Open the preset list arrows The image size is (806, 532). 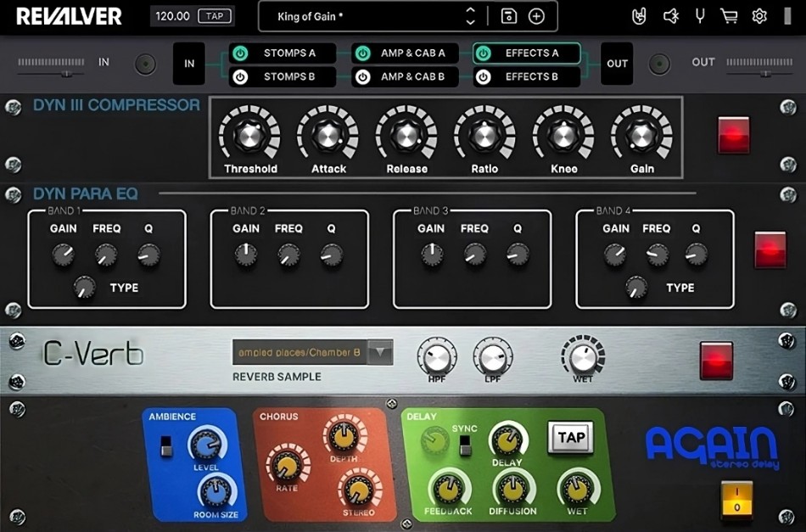(470, 16)
